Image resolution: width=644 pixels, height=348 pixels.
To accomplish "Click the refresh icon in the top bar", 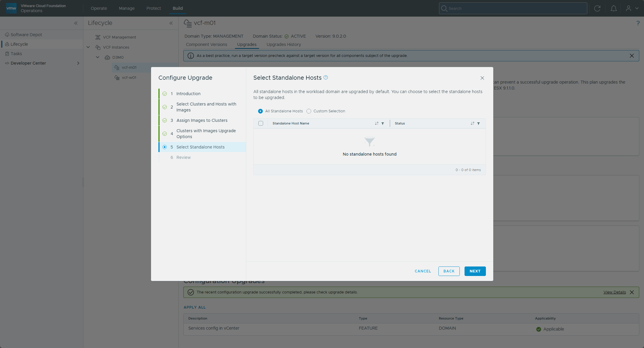I will (597, 8).
